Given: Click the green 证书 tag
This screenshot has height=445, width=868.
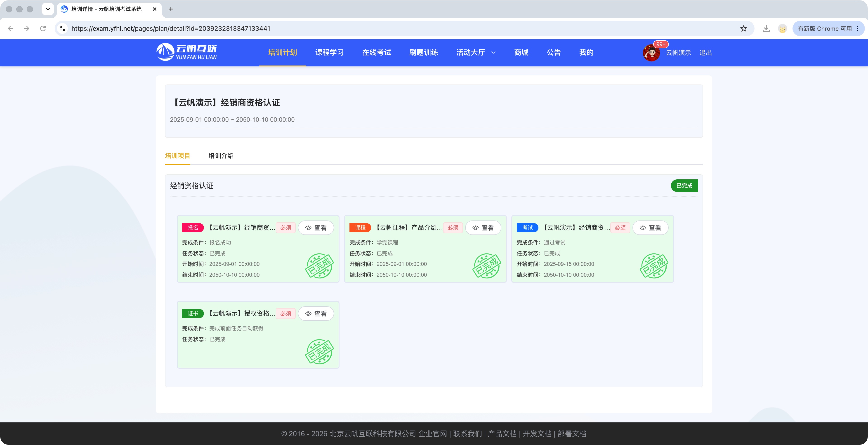Looking at the screenshot, I should pos(193,314).
